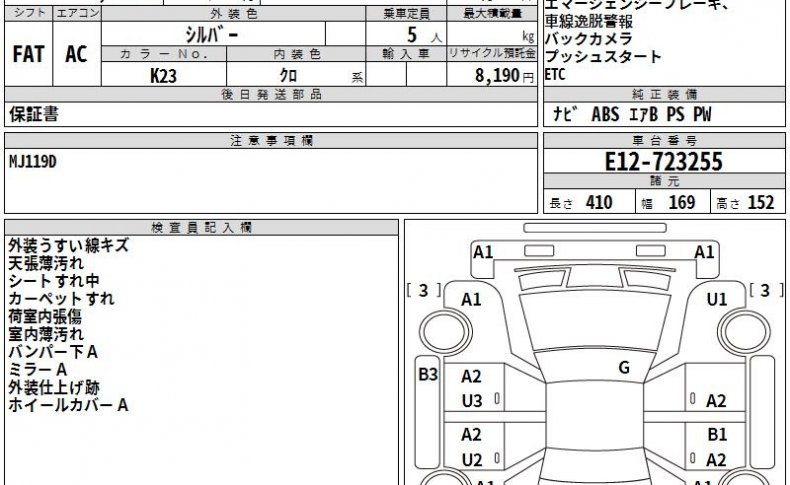Select the option line "バックカメラ"

click(589, 39)
